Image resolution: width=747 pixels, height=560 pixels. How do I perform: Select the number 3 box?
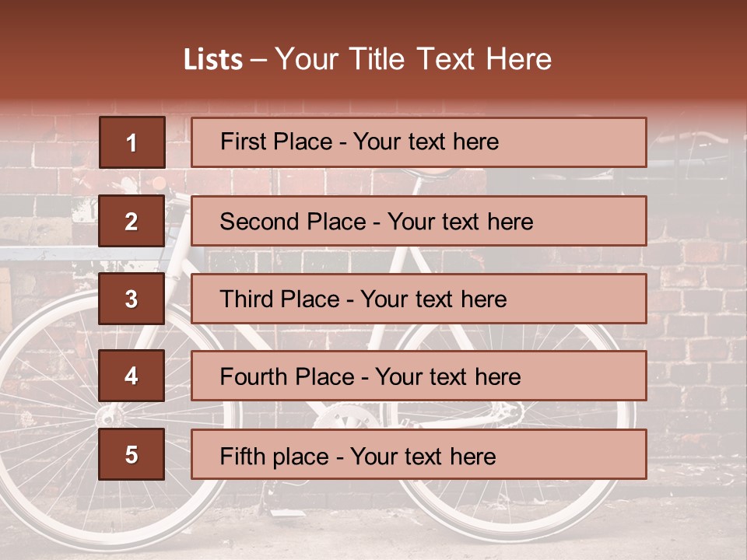click(132, 299)
